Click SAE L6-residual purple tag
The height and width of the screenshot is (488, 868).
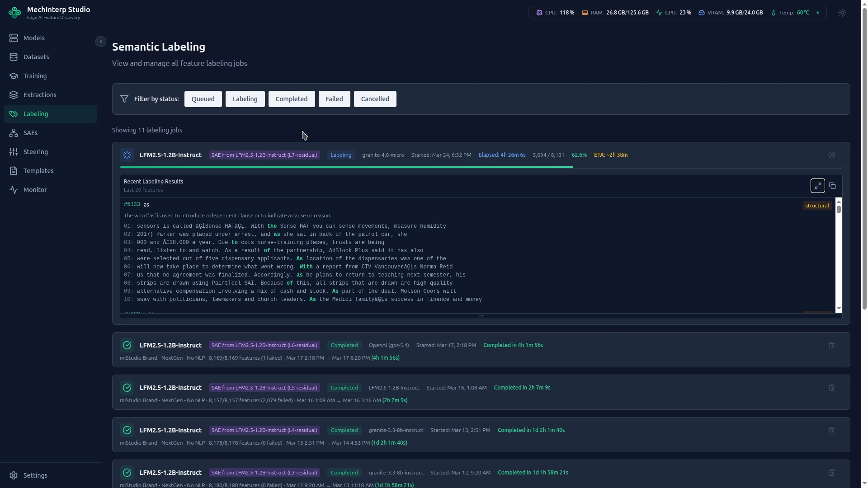264,345
